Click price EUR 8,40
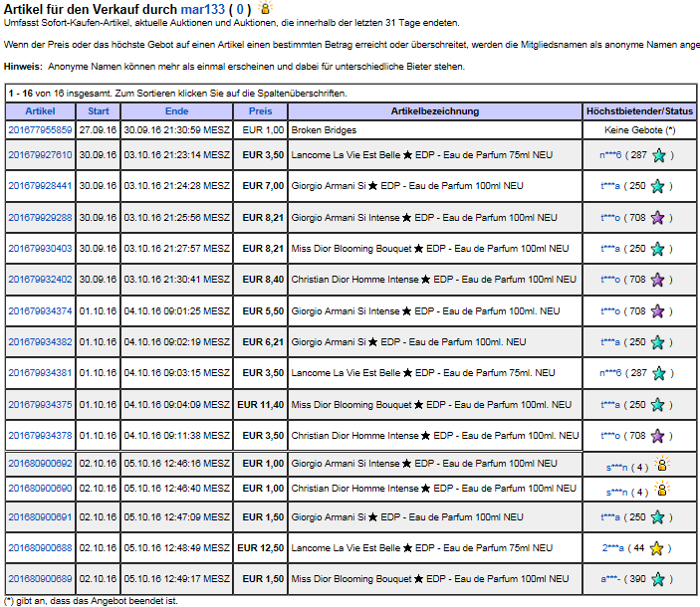700x607 pixels. 263,280
